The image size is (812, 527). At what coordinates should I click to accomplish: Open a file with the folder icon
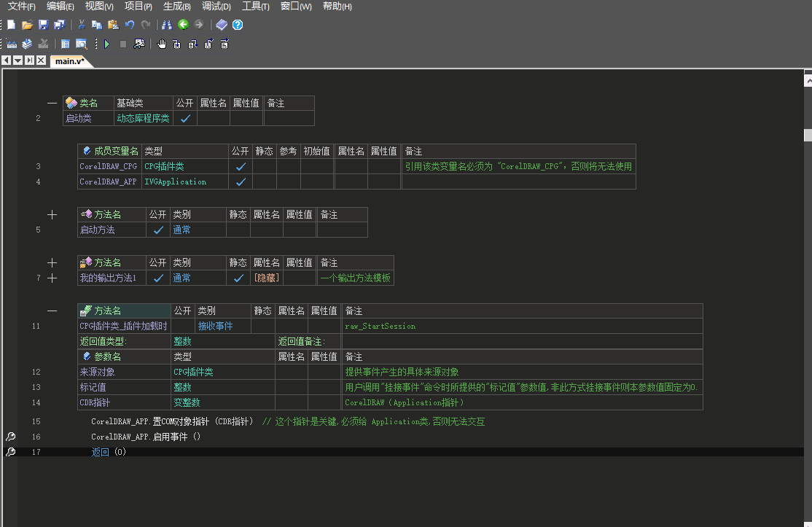27,25
